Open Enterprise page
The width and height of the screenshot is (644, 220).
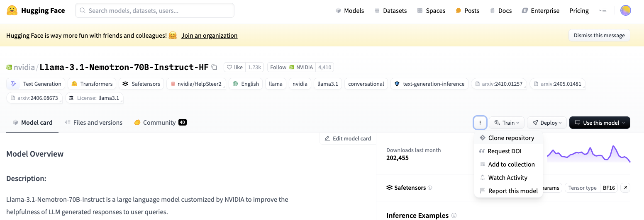coord(541,10)
